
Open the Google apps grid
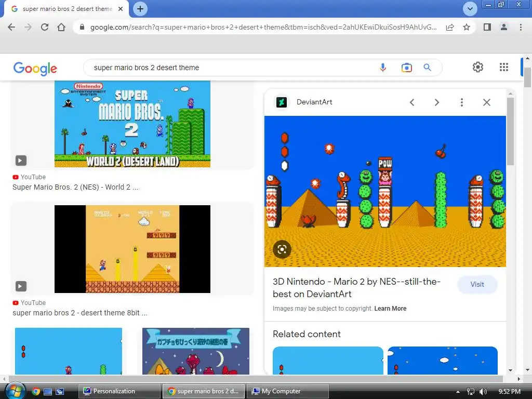tap(504, 67)
